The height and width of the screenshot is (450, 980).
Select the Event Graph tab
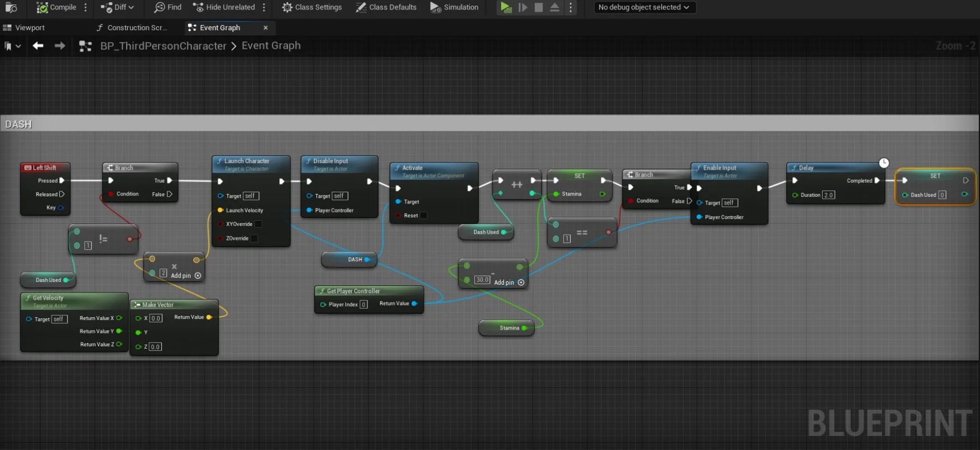click(220, 27)
